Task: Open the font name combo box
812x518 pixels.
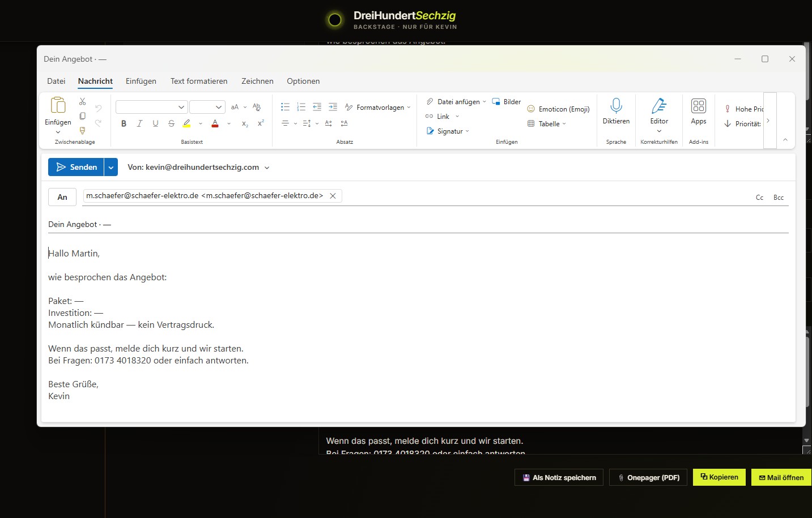Action: pos(151,107)
